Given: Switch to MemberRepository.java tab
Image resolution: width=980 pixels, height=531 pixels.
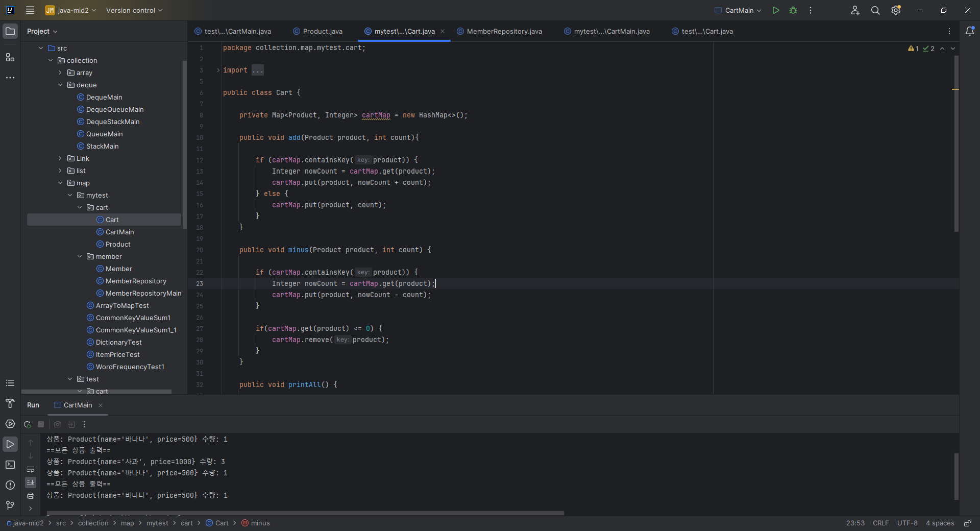Looking at the screenshot, I should (500, 31).
